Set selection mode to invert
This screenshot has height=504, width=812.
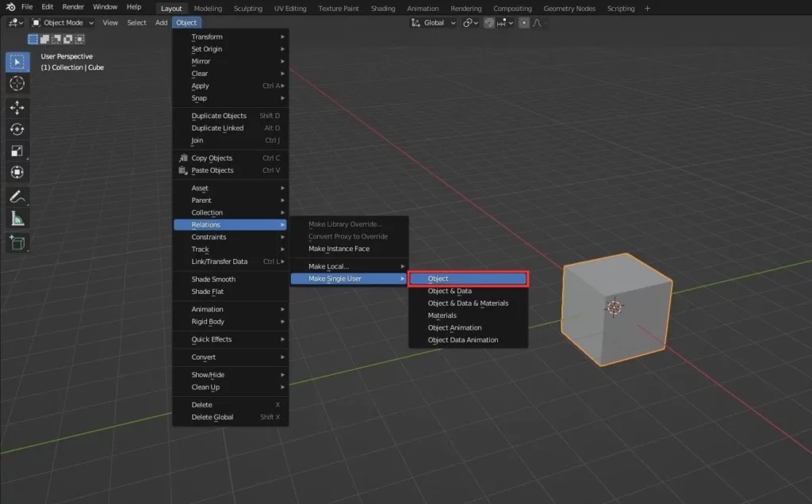68,39
